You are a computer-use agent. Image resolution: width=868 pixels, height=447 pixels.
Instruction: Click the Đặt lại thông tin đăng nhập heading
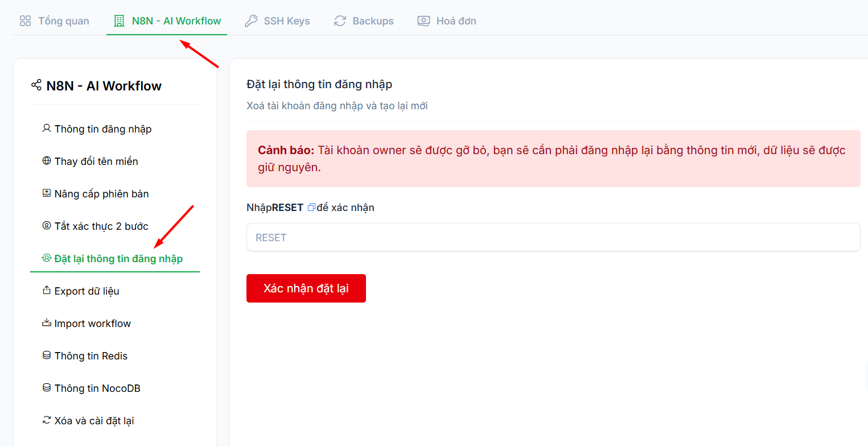[319, 84]
